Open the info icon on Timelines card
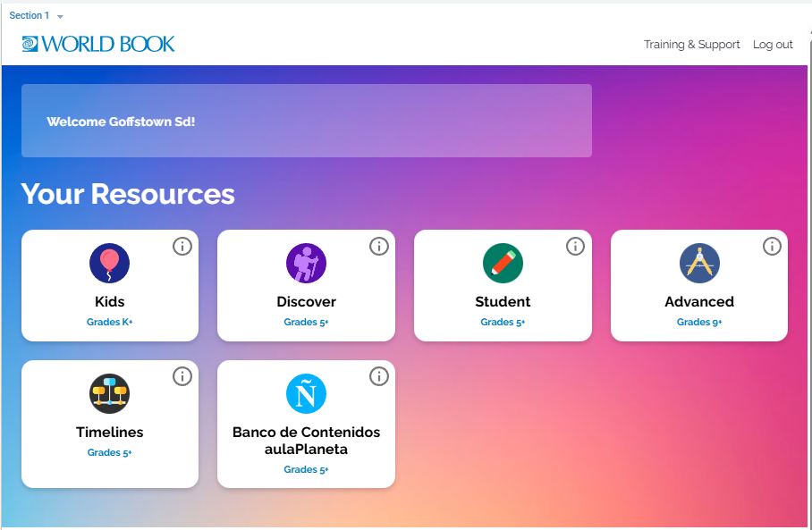The height and width of the screenshot is (530, 812). tap(182, 376)
